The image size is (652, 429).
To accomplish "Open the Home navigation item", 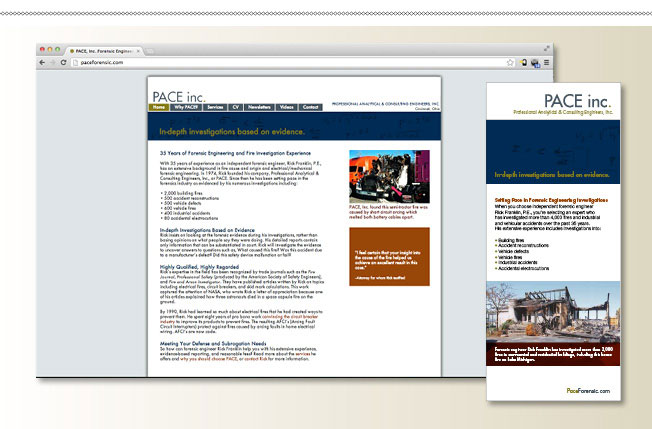I will point(159,105).
